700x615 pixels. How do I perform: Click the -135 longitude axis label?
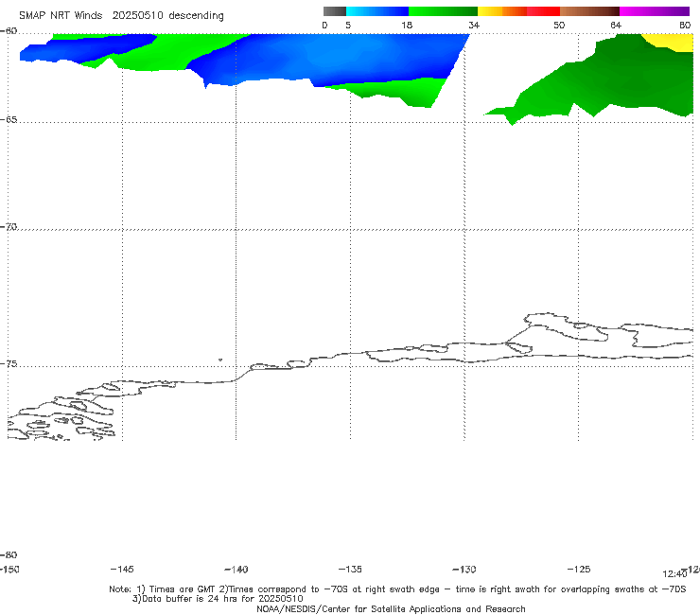pos(350,570)
